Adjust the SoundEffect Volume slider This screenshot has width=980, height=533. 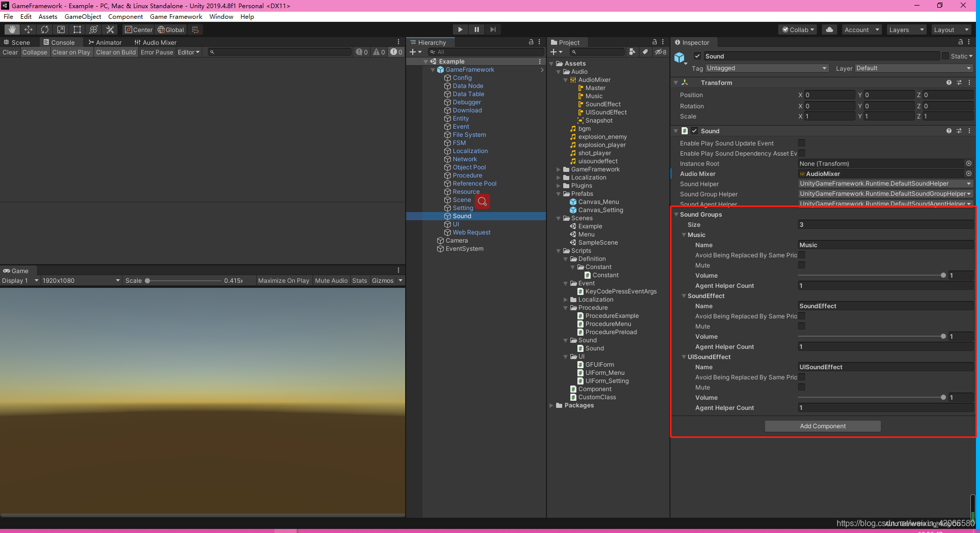point(944,336)
